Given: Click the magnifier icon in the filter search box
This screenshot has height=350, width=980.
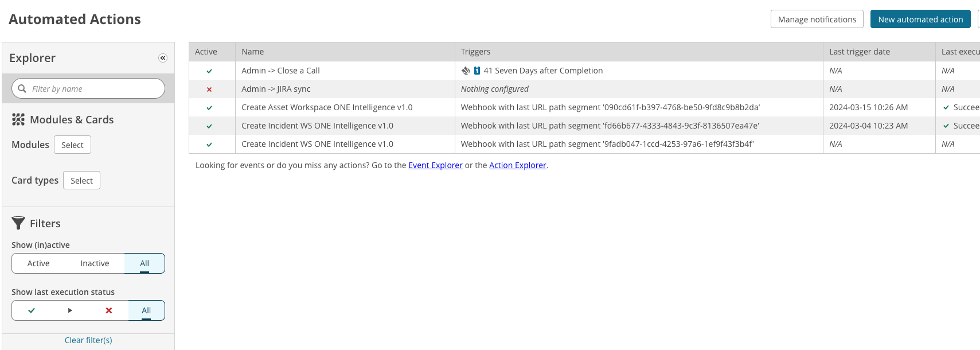Looking at the screenshot, I should [x=22, y=88].
